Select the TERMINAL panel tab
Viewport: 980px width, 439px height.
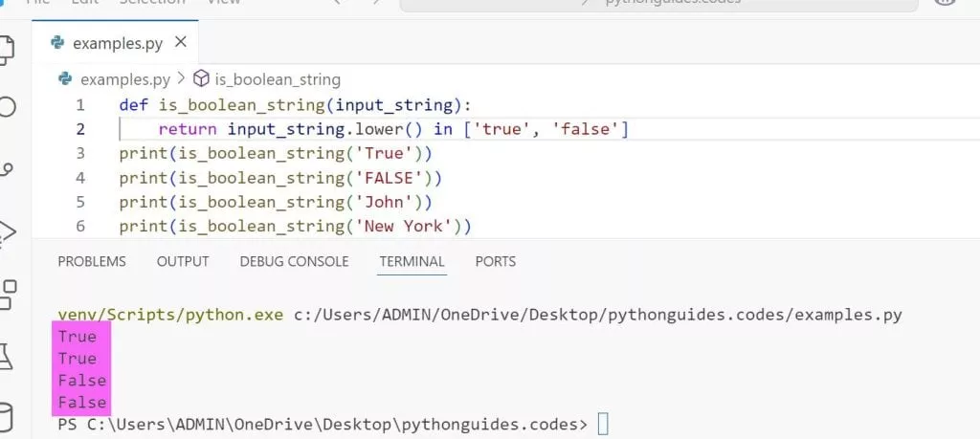coord(412,261)
